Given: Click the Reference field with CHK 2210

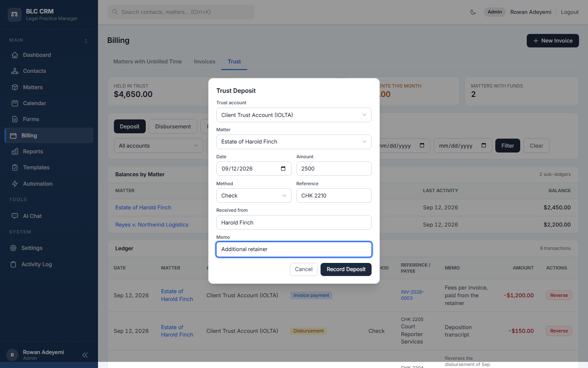Looking at the screenshot, I should coord(334,195).
